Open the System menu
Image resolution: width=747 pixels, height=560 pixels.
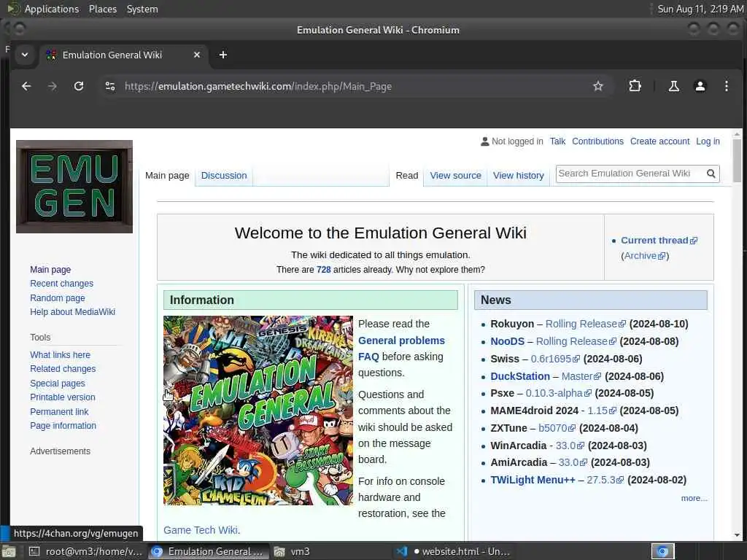point(142,9)
